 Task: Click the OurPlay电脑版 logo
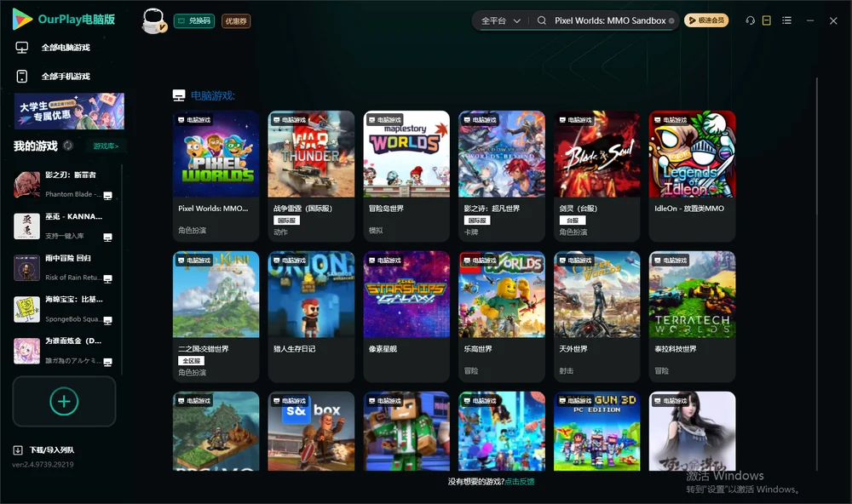tap(64, 19)
